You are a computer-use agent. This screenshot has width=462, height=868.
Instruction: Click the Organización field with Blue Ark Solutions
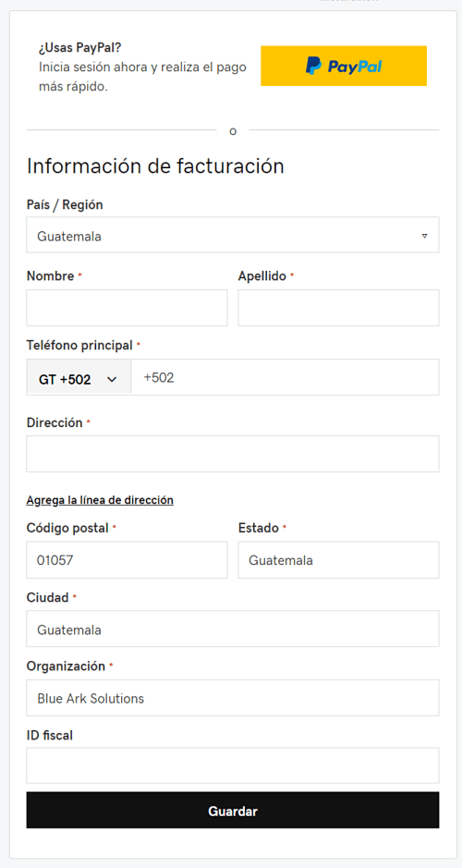232,698
